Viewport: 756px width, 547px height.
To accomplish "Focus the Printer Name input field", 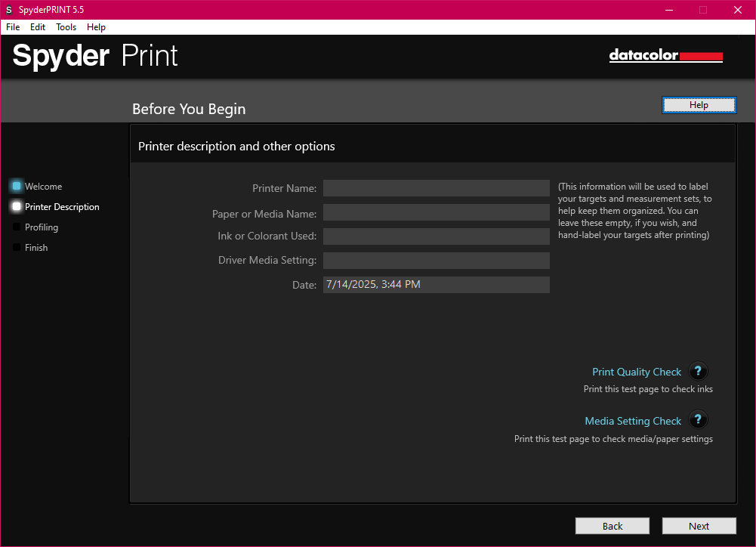I will [437, 188].
